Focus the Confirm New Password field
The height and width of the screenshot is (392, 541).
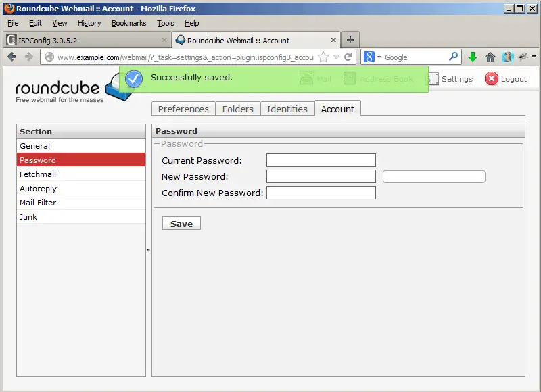321,193
